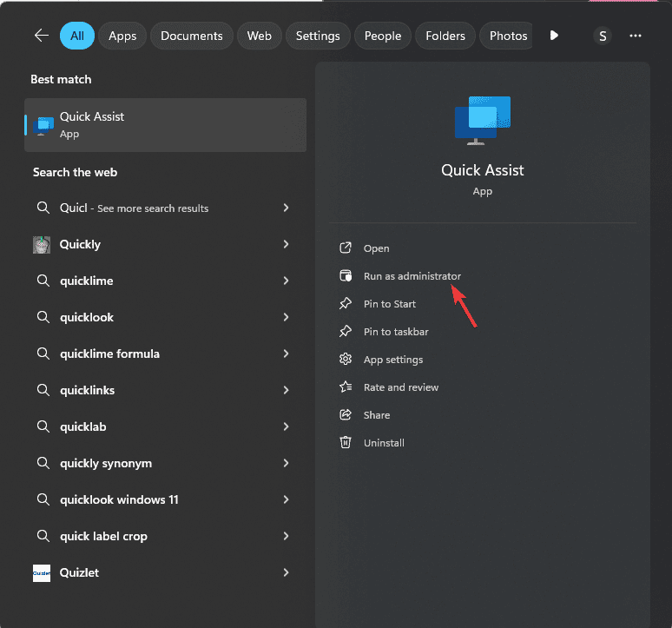
Task: Open Quicl see more search results
Action: click(166, 208)
